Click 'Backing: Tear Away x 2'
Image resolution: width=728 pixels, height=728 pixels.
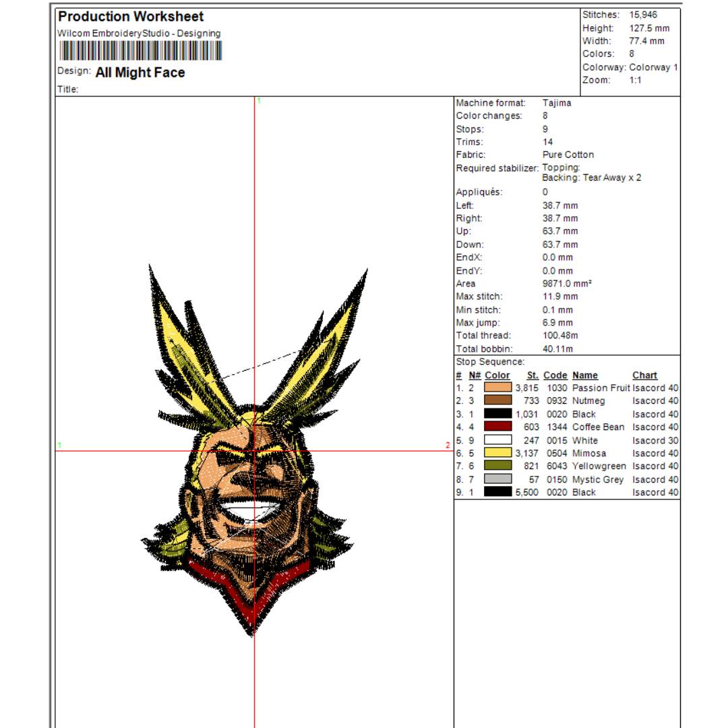[592, 178]
